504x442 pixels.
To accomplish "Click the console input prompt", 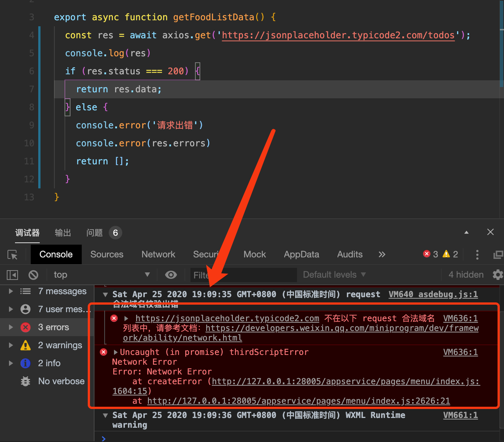I will (x=296, y=438).
